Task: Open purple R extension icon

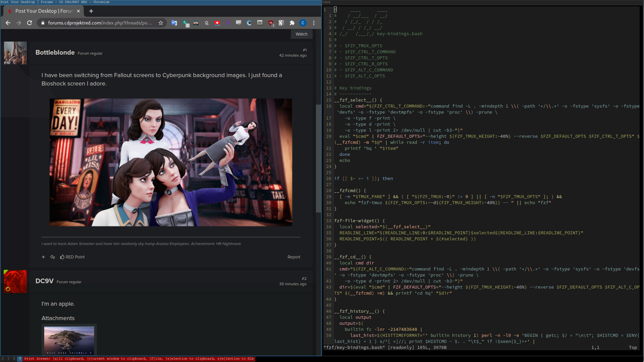Action: click(228, 23)
